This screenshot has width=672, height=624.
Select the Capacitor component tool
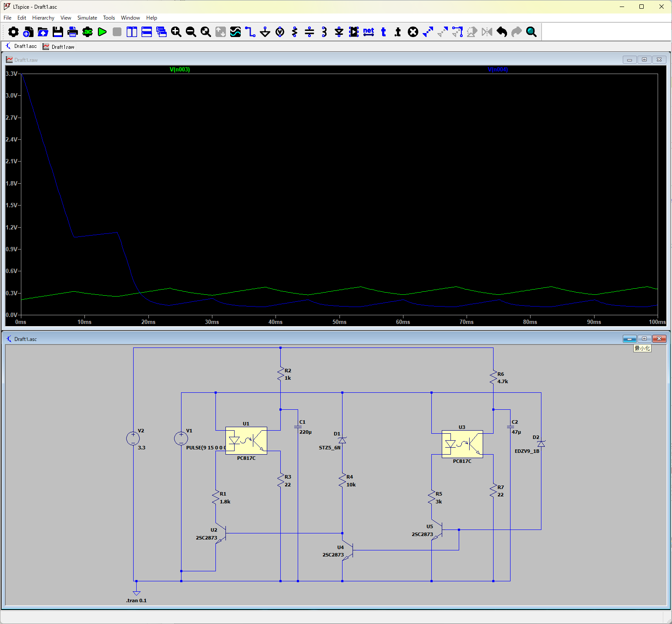309,32
